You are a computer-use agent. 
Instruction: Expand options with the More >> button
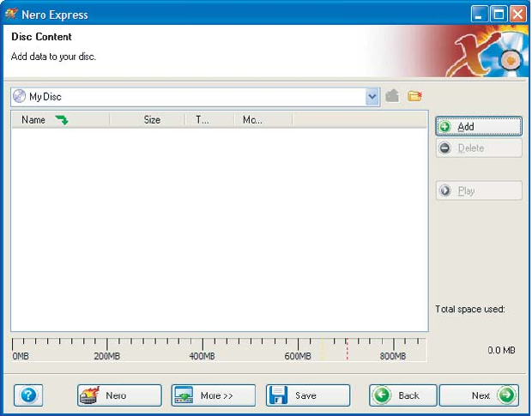coord(214,395)
